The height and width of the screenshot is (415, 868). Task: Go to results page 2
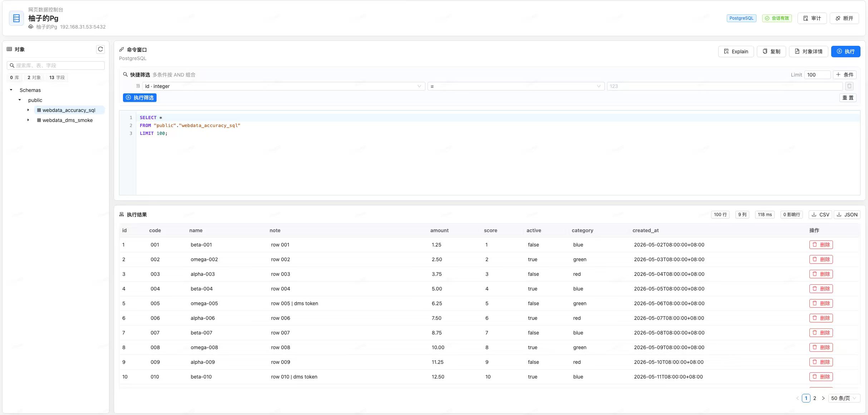(815, 398)
